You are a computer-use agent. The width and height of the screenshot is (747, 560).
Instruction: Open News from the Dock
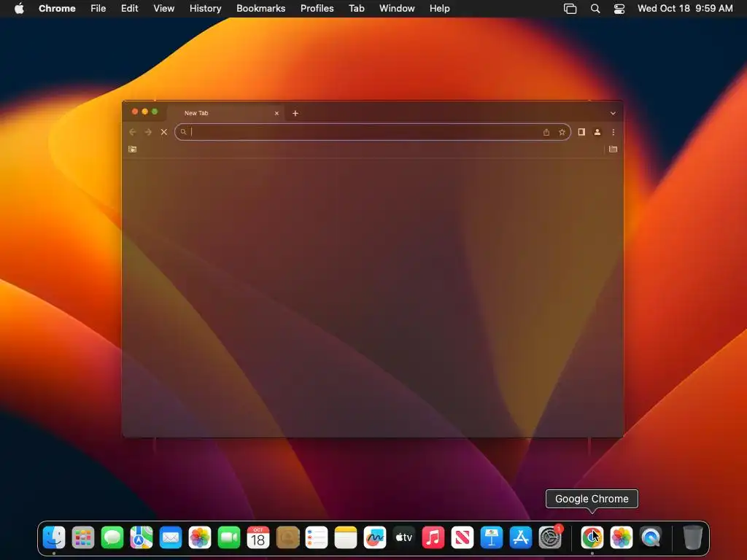coord(462,537)
